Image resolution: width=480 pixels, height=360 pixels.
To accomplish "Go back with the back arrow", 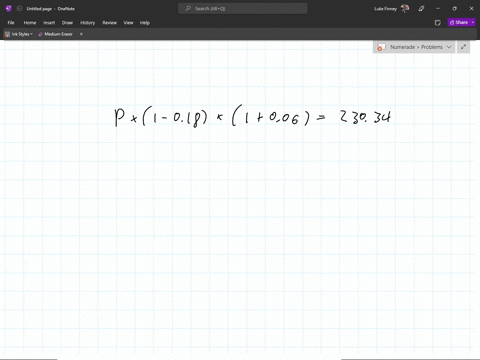I will pos(19,9).
